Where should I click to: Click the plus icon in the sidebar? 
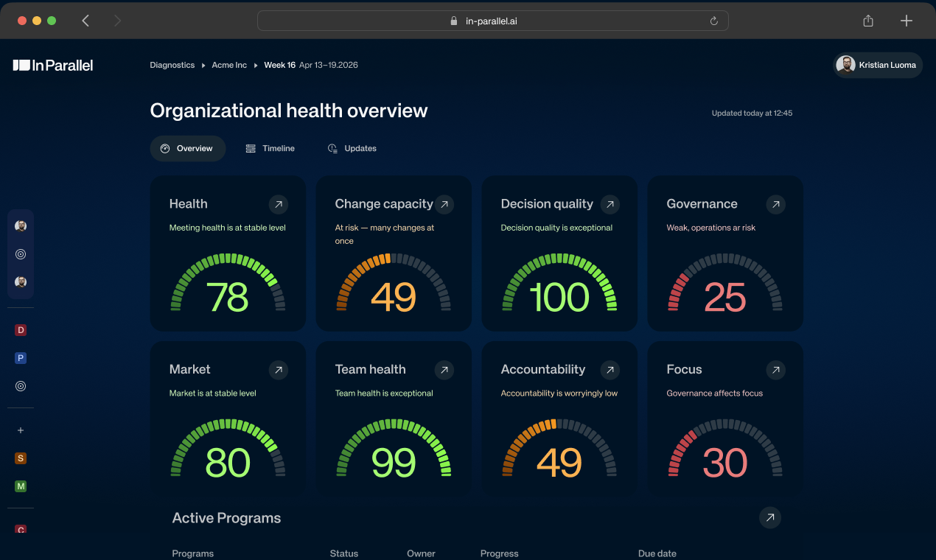[x=21, y=430]
